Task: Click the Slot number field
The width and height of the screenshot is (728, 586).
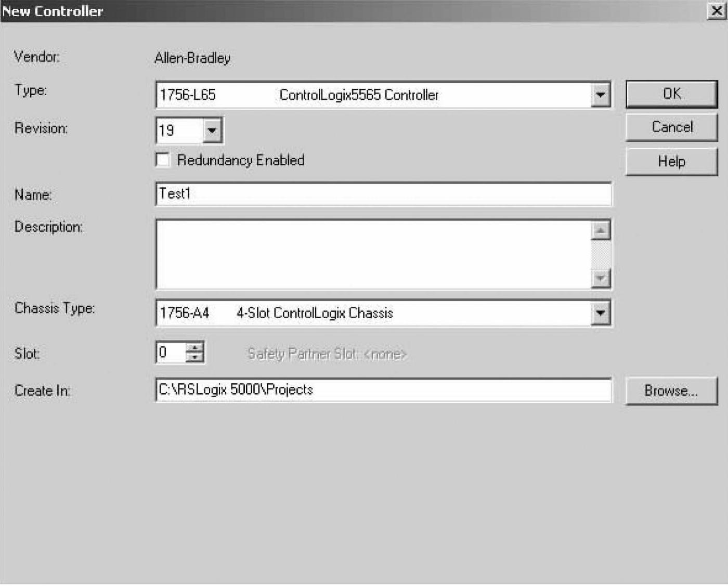Action: 171,353
